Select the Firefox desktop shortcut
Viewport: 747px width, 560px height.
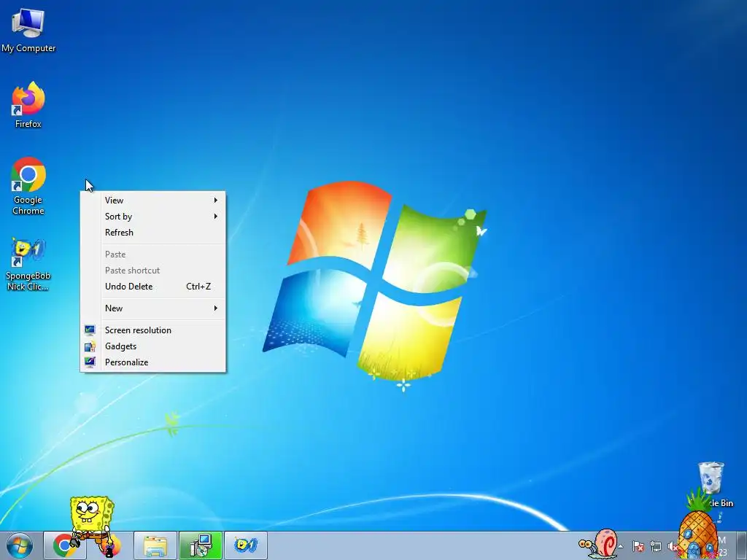tap(28, 104)
